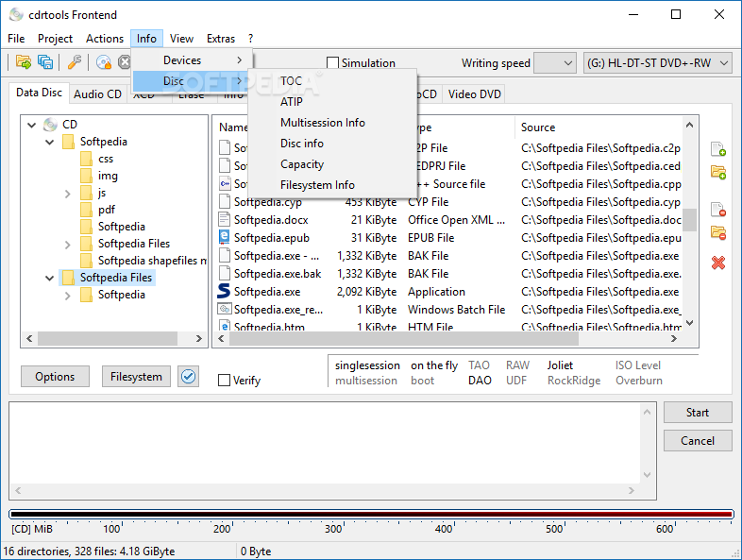Image resolution: width=742 pixels, height=560 pixels.
Task: Collapse the CD root tree node
Action: coord(32,125)
